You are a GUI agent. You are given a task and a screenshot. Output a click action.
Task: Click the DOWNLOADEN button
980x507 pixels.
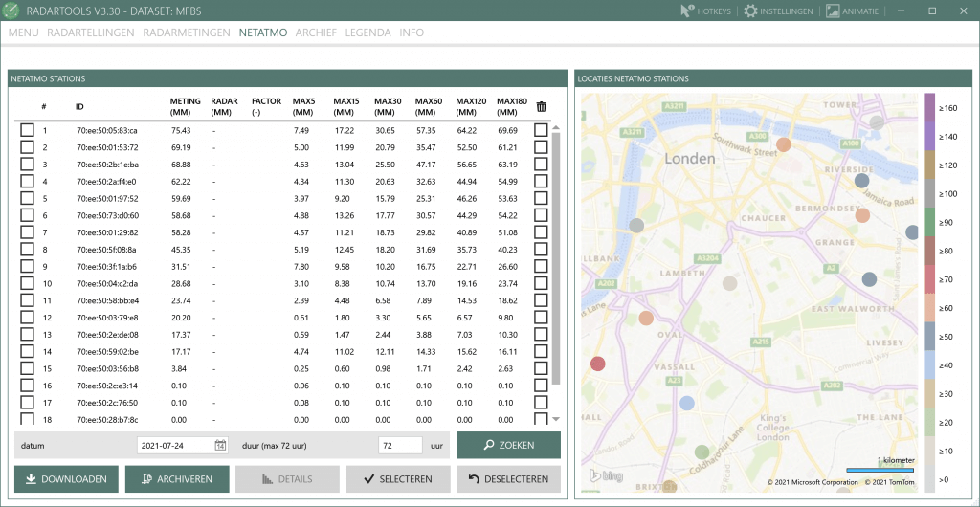coord(67,479)
